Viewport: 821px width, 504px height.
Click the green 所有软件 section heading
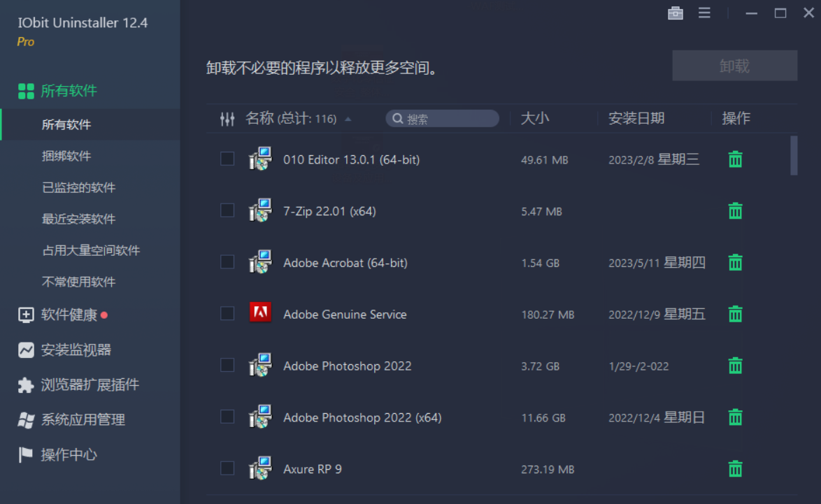click(69, 91)
